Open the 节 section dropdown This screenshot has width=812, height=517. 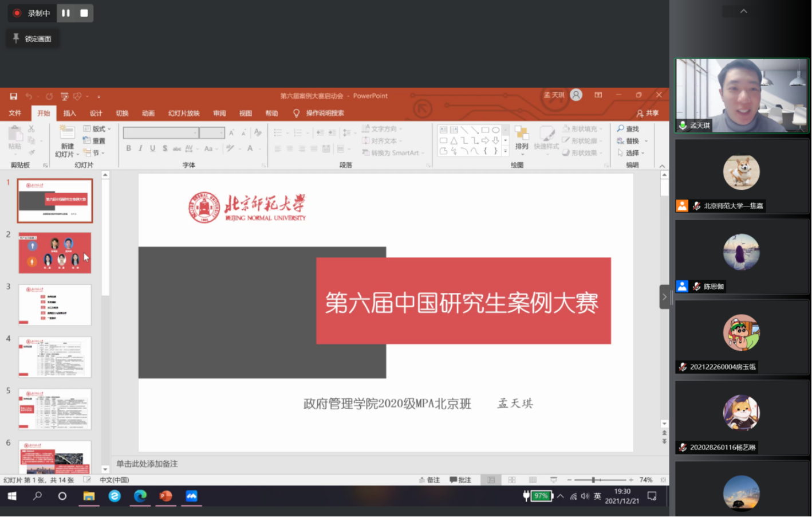point(94,153)
